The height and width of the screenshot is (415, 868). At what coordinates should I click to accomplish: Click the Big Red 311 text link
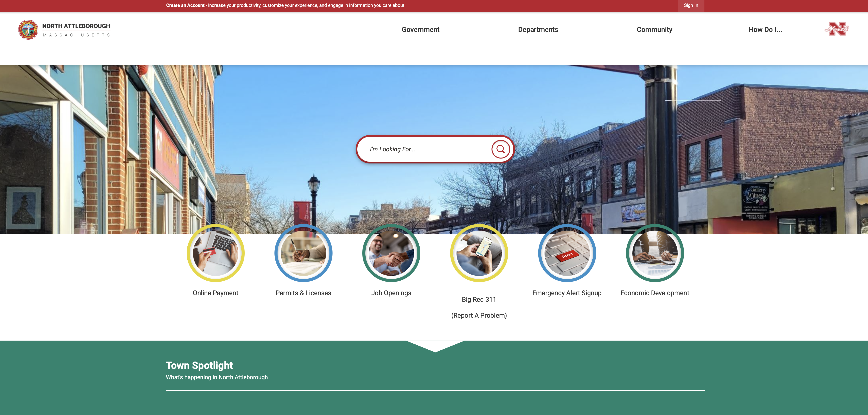(x=479, y=299)
